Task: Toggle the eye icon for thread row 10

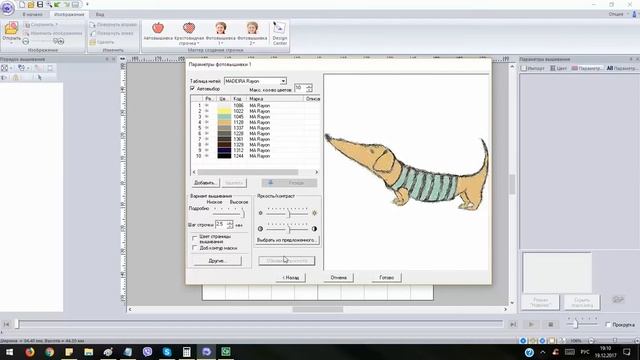Action: pyautogui.click(x=207, y=156)
